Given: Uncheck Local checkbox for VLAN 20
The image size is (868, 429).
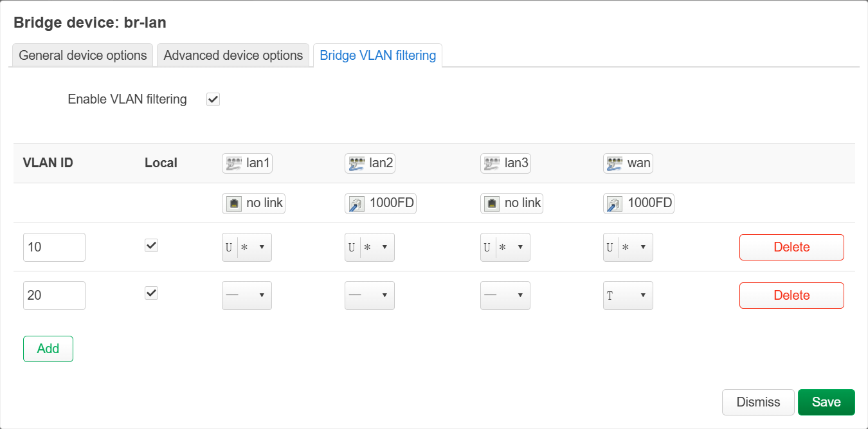Looking at the screenshot, I should tap(151, 293).
